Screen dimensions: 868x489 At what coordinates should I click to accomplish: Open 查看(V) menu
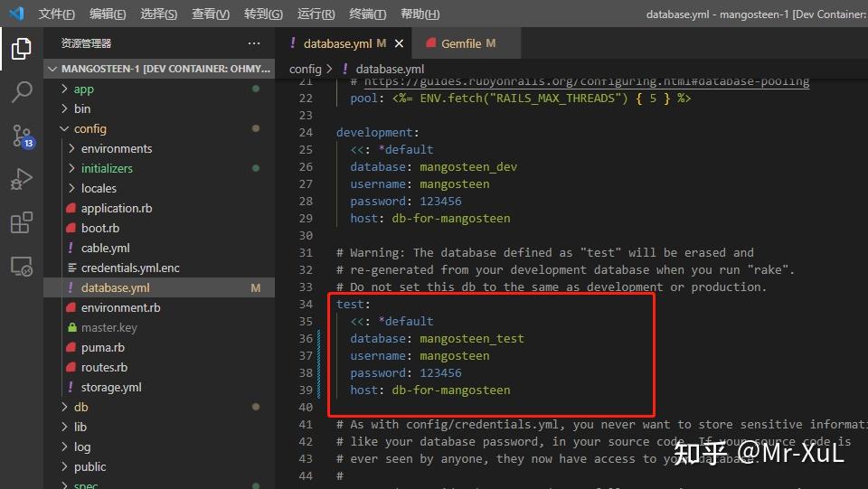[211, 14]
